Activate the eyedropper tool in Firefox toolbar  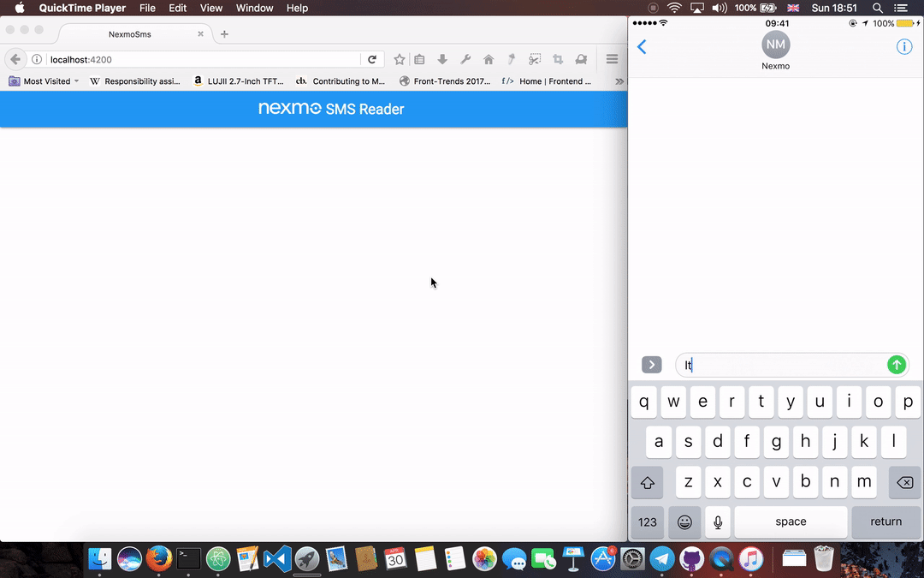pos(512,60)
